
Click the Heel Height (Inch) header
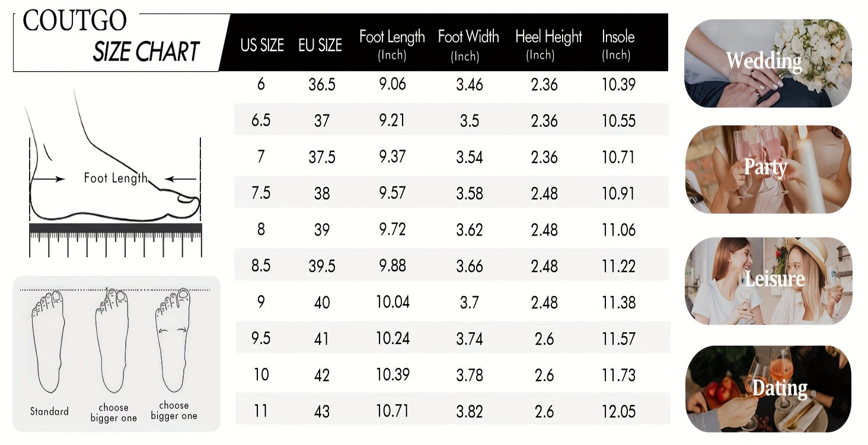tap(548, 44)
